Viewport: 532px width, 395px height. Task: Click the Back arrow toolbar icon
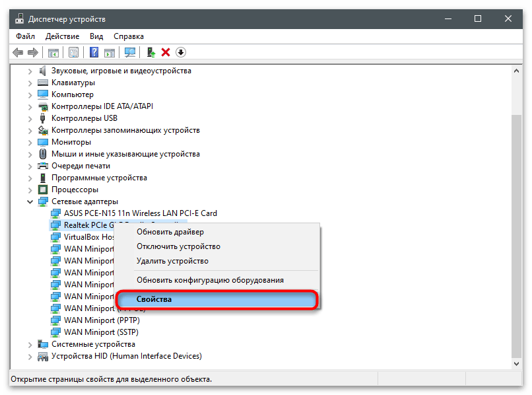point(18,52)
